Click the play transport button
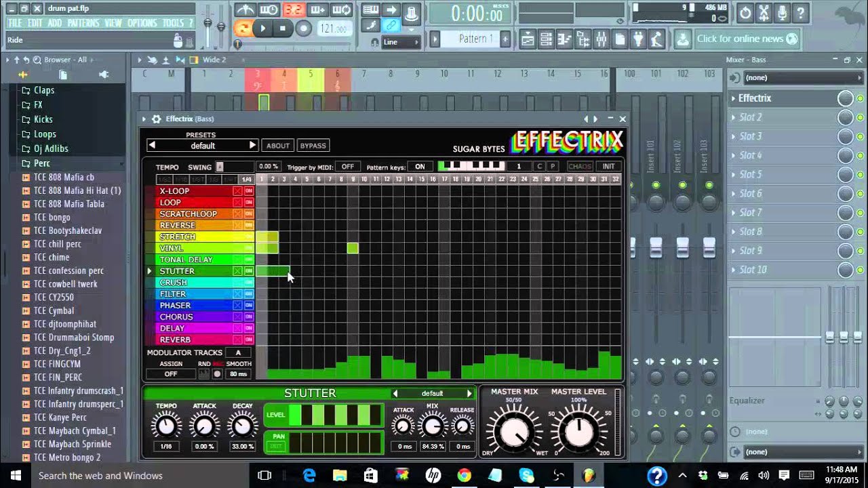Screen dimensions: 868x488 (262, 28)
